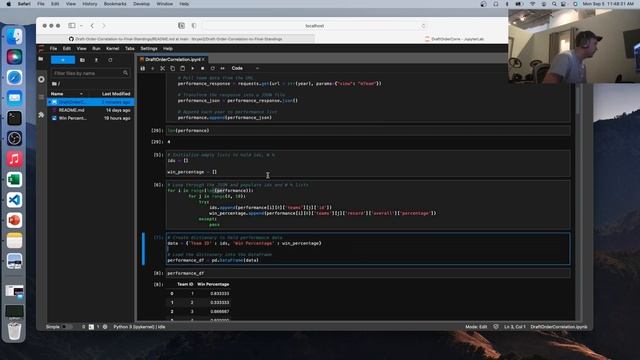This screenshot has height=360, width=640.
Task: Run the selected cell with the play icon
Action: [x=193, y=68]
